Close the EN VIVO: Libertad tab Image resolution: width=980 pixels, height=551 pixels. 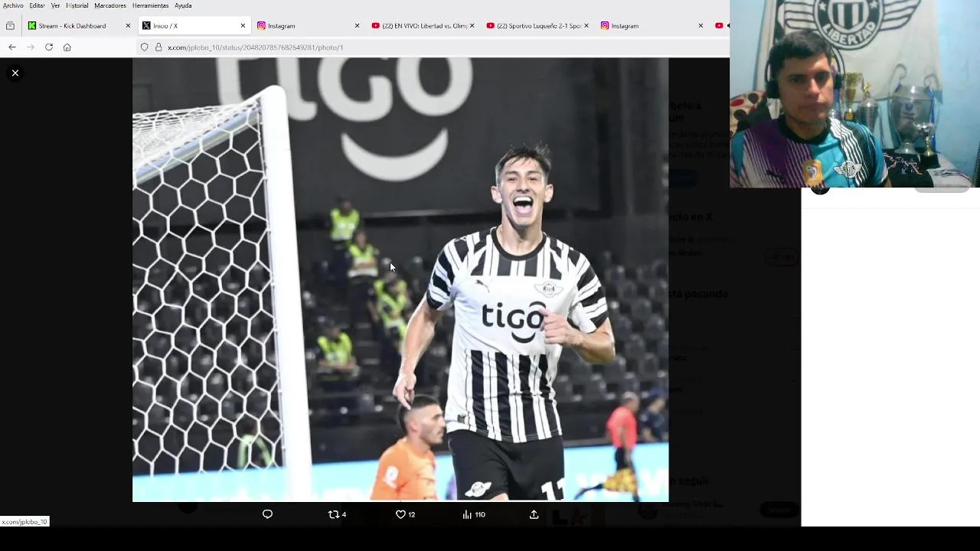click(472, 26)
